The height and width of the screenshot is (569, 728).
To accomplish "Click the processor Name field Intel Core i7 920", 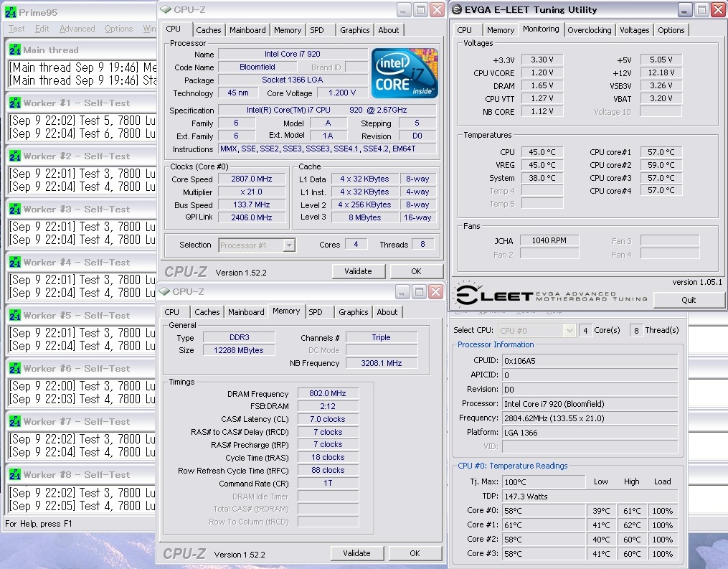I will tap(293, 54).
